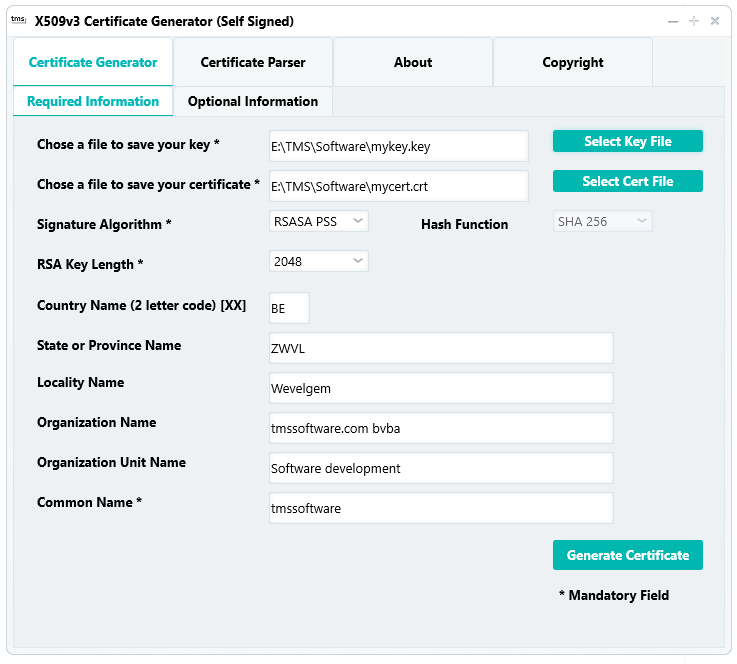Select the Organization Name text field
The height and width of the screenshot is (664, 737).
coord(440,428)
